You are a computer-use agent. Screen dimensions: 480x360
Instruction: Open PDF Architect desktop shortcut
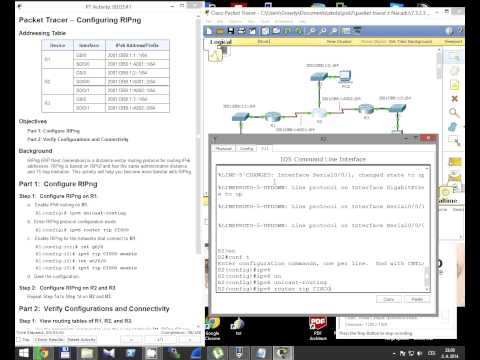318,328
